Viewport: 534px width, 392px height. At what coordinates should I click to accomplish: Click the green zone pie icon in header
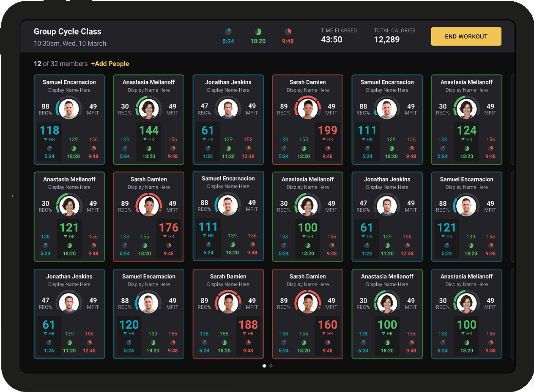tap(258, 32)
